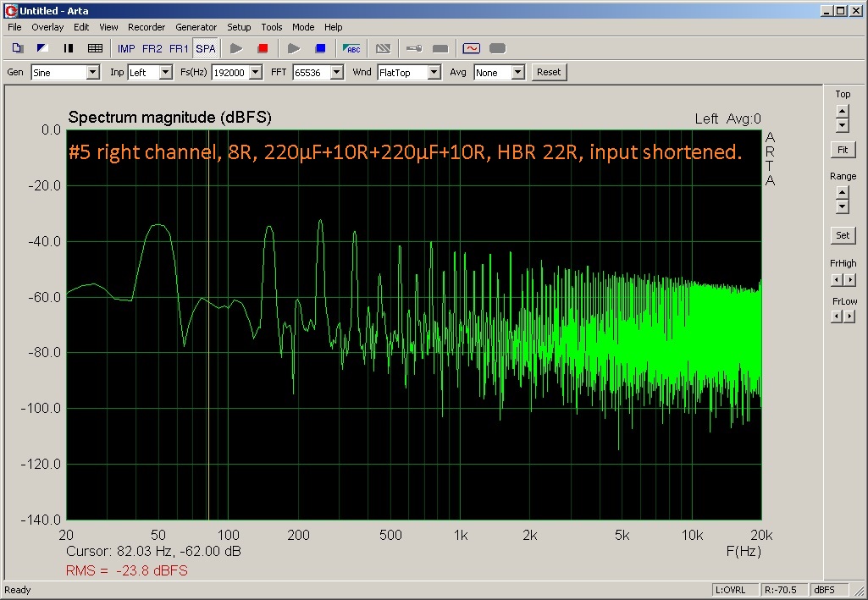Stop generator with the blue square
This screenshot has height=600, width=868.
[x=320, y=49]
